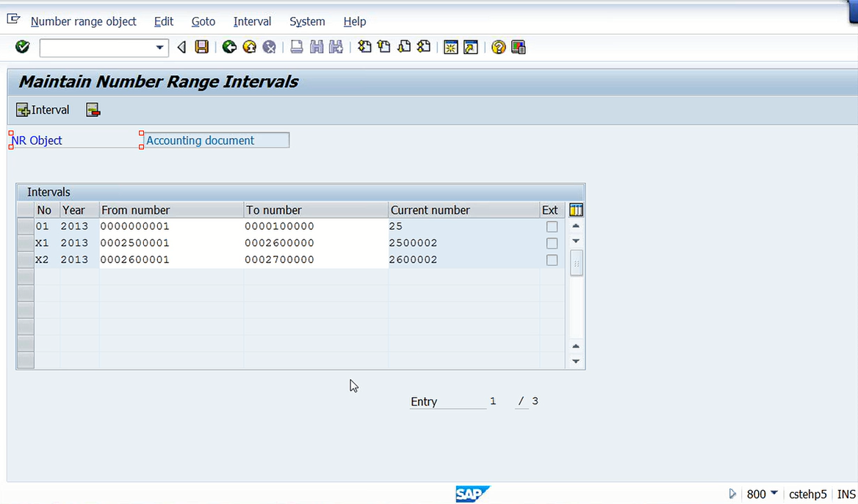Select row X1 via its row selector
Screen dimensions: 858x504
point(26,243)
